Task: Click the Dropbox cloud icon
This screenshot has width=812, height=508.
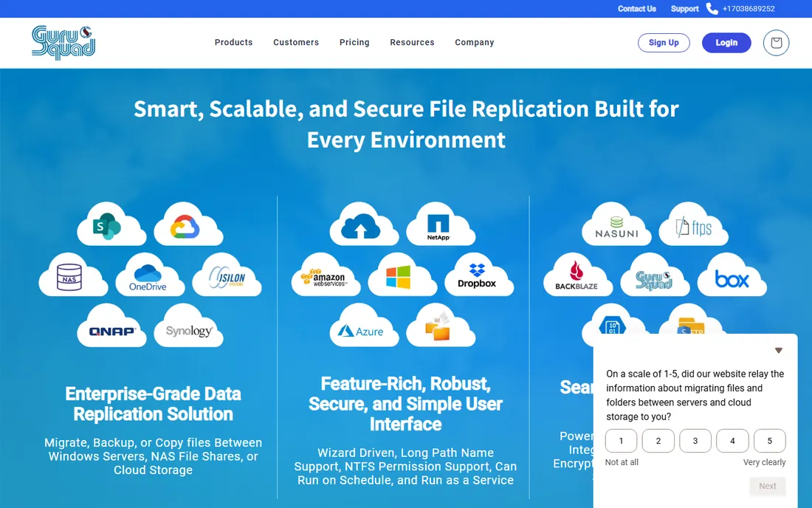Action: (478, 275)
